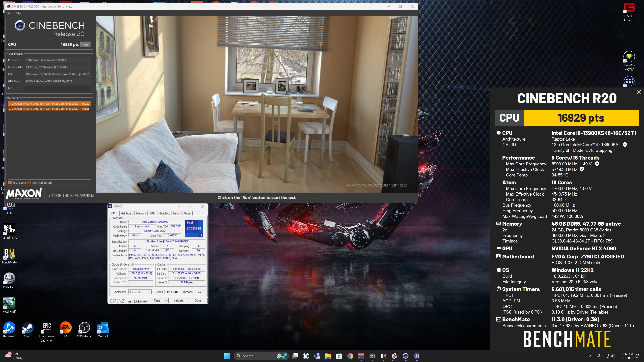Switch to Cinebench on the taskbar

(x=406, y=356)
